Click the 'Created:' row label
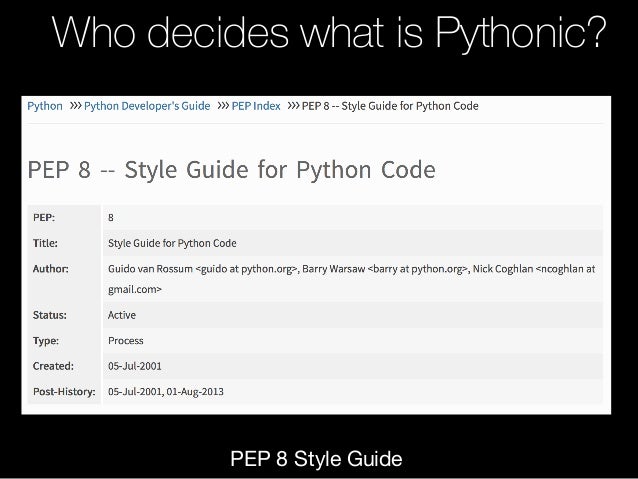Screen dimensions: 638x479 coord(53,366)
